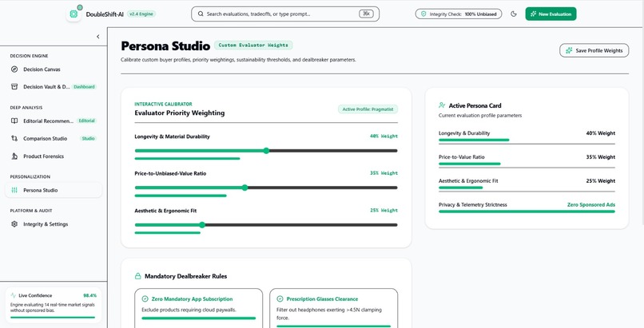Click Aesthetic & Ergonomic Fit slider handle
Screen dimensions: 644x328
[x=202, y=225]
